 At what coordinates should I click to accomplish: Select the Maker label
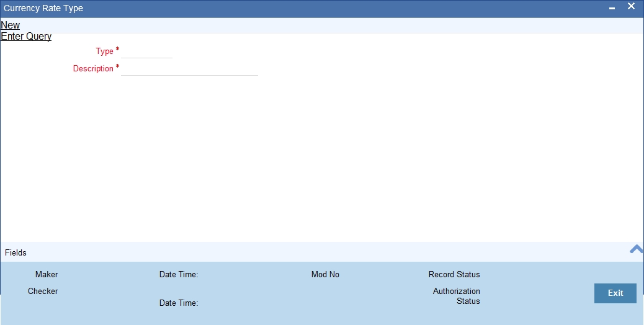coord(47,275)
